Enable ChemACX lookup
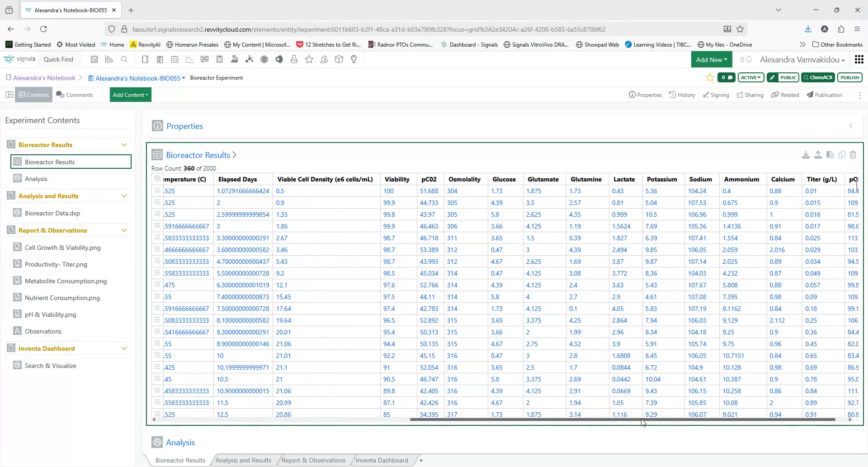 pyautogui.click(x=818, y=77)
